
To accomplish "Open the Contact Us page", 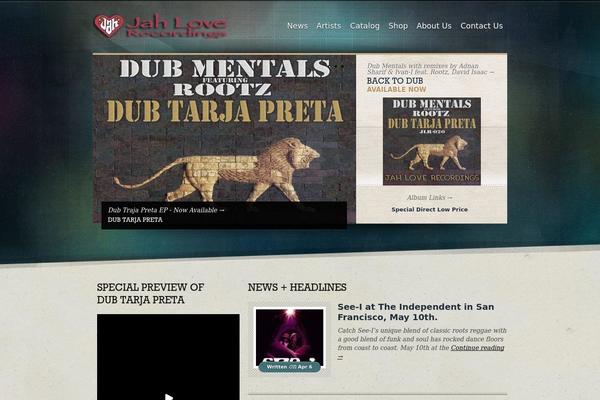I will 481,26.
